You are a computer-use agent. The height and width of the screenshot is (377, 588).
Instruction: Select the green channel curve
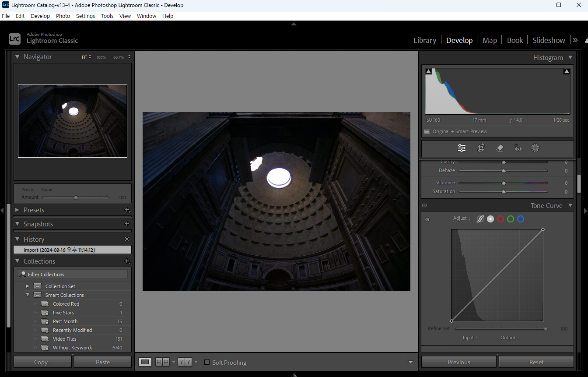click(511, 219)
